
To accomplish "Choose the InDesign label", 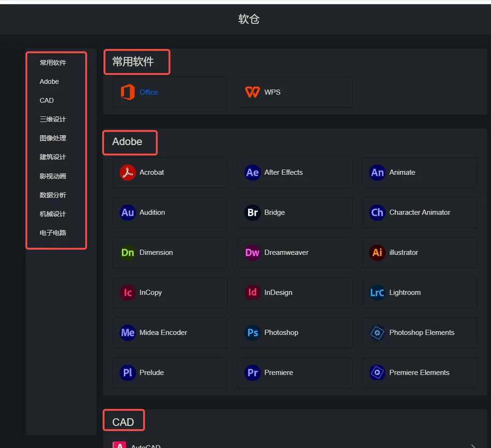I will [278, 293].
